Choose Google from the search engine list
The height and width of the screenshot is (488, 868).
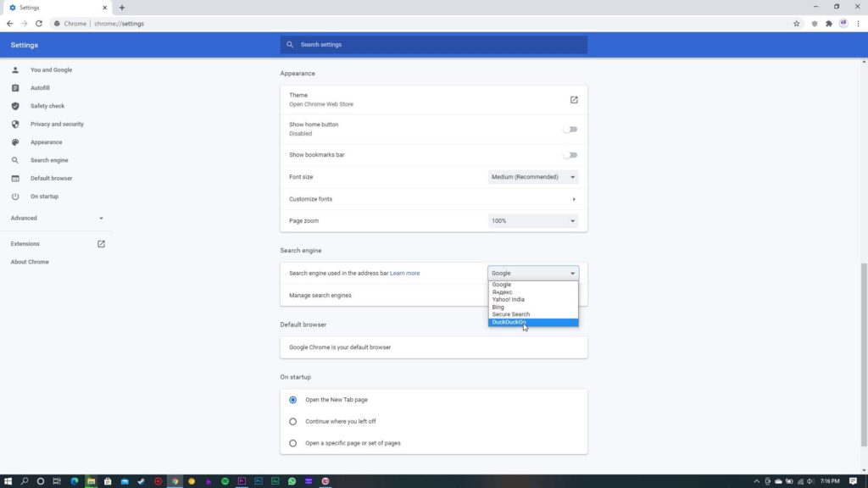click(x=533, y=285)
